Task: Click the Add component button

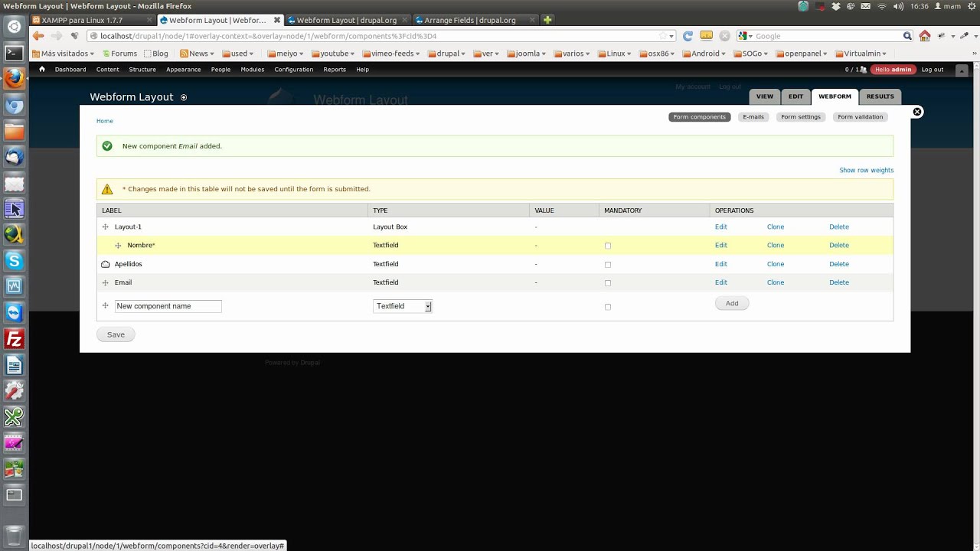Action: 732,303
